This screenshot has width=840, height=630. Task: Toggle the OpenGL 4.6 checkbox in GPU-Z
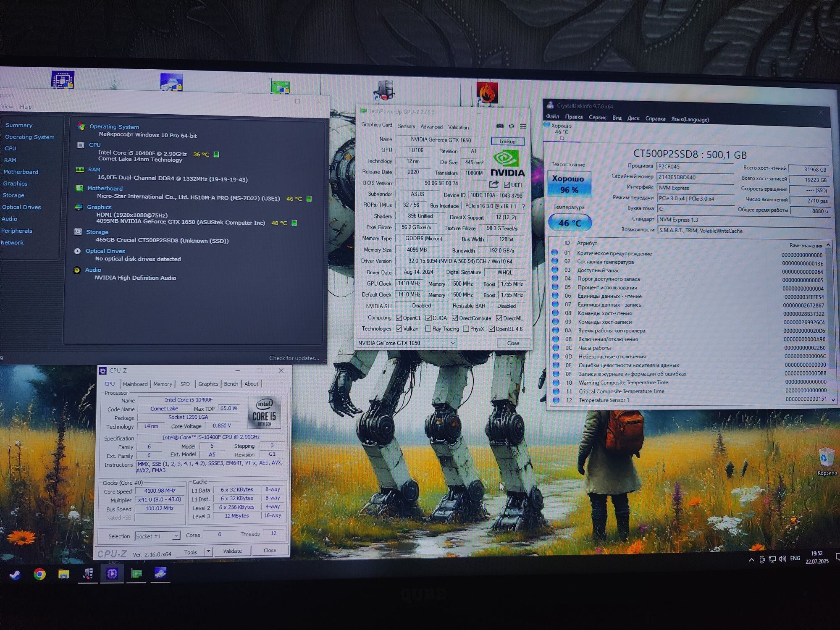pos(491,329)
